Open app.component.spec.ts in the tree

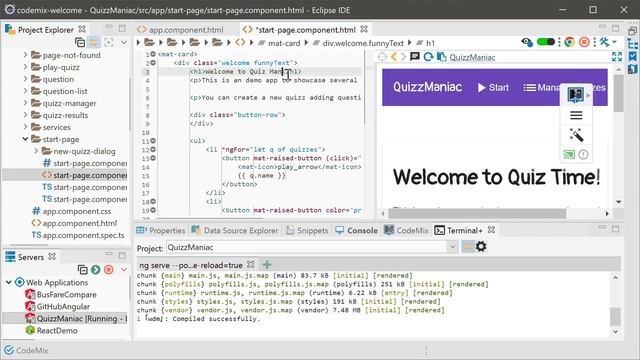tap(78, 235)
